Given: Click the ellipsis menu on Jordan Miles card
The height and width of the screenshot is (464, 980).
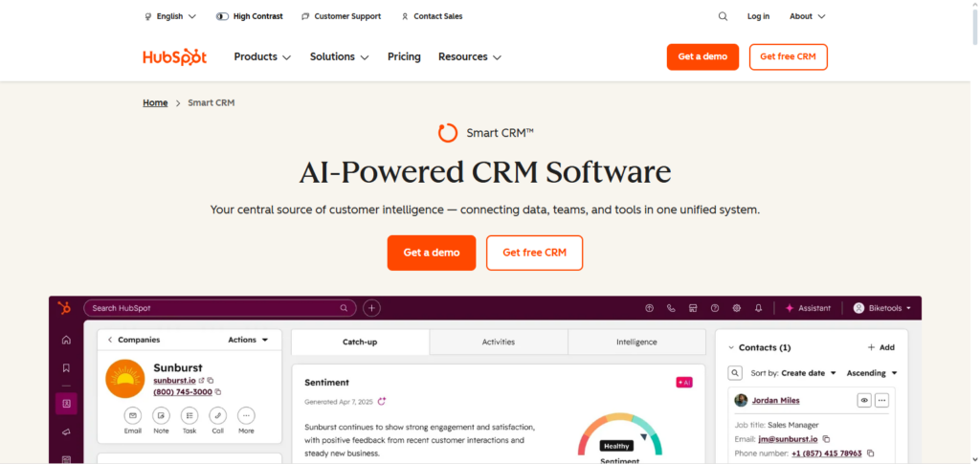Looking at the screenshot, I should coord(881,400).
